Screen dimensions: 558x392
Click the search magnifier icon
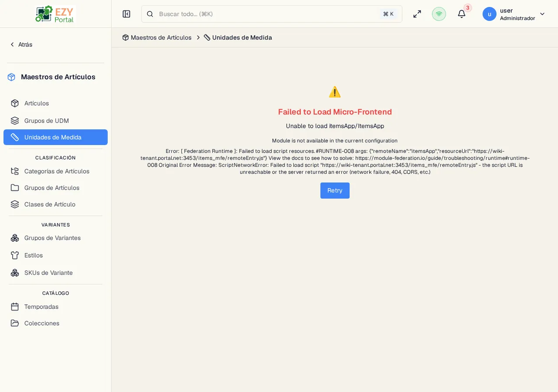pos(150,14)
